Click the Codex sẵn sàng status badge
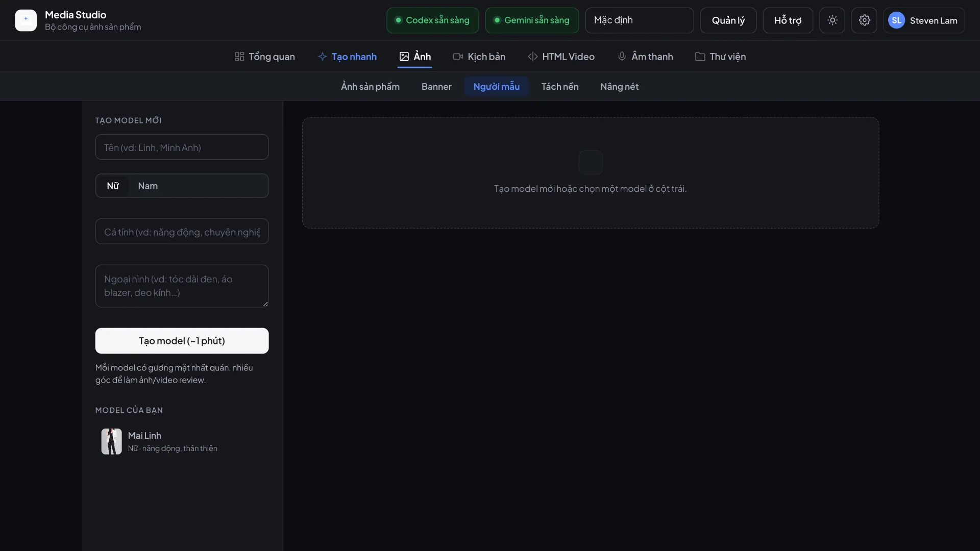This screenshot has height=551, width=980. click(432, 20)
